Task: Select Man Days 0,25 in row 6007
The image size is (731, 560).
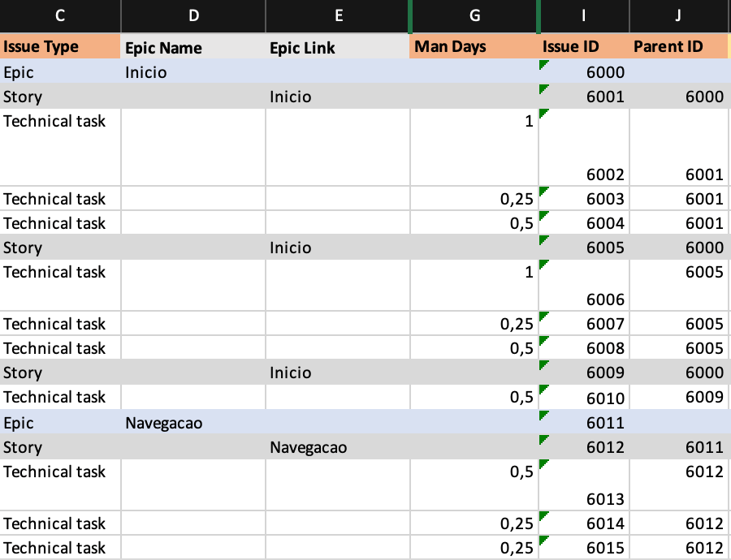Action: click(x=474, y=323)
